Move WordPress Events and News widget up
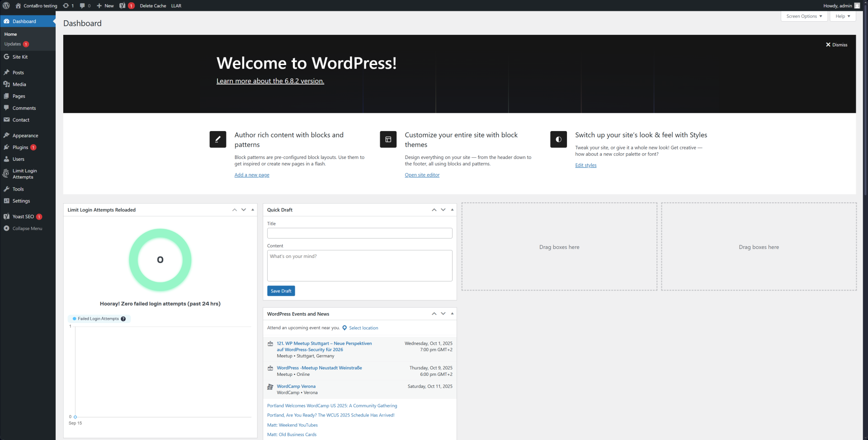868x440 pixels. pyautogui.click(x=434, y=314)
